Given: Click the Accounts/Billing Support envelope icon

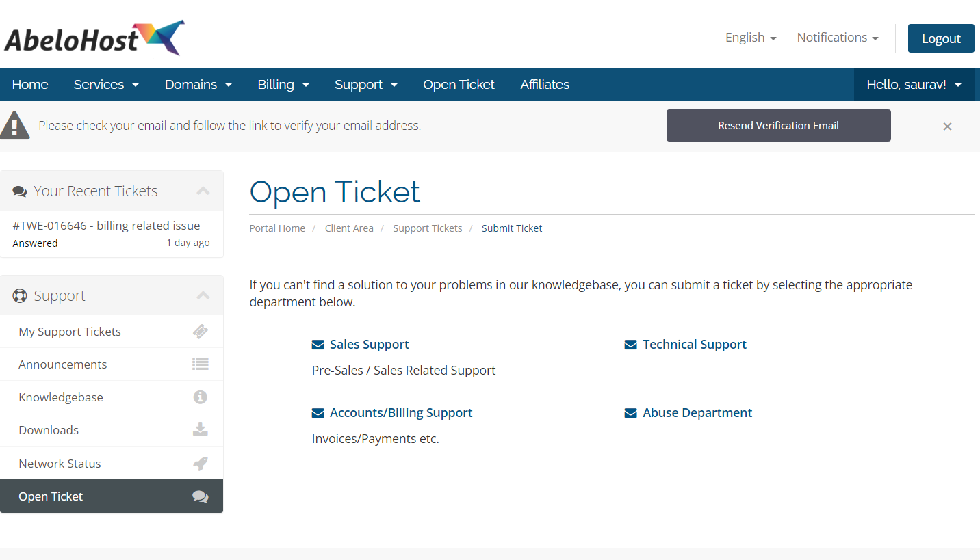Looking at the screenshot, I should pyautogui.click(x=318, y=412).
